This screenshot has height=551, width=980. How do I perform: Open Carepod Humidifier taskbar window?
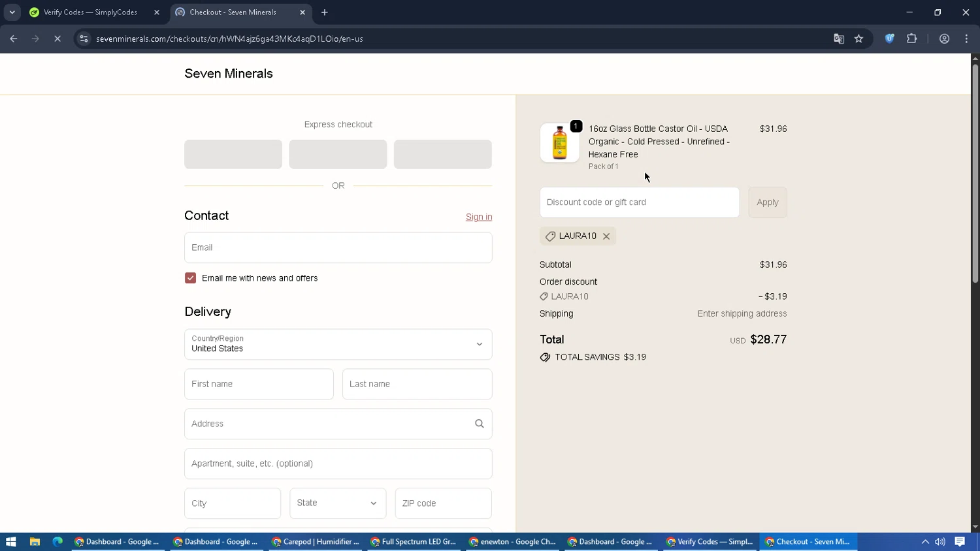(317, 542)
